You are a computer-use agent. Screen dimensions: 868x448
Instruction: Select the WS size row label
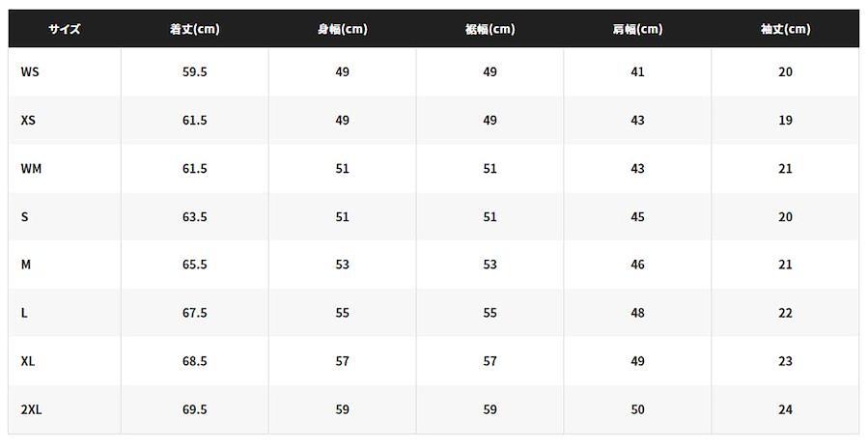pyautogui.click(x=30, y=72)
